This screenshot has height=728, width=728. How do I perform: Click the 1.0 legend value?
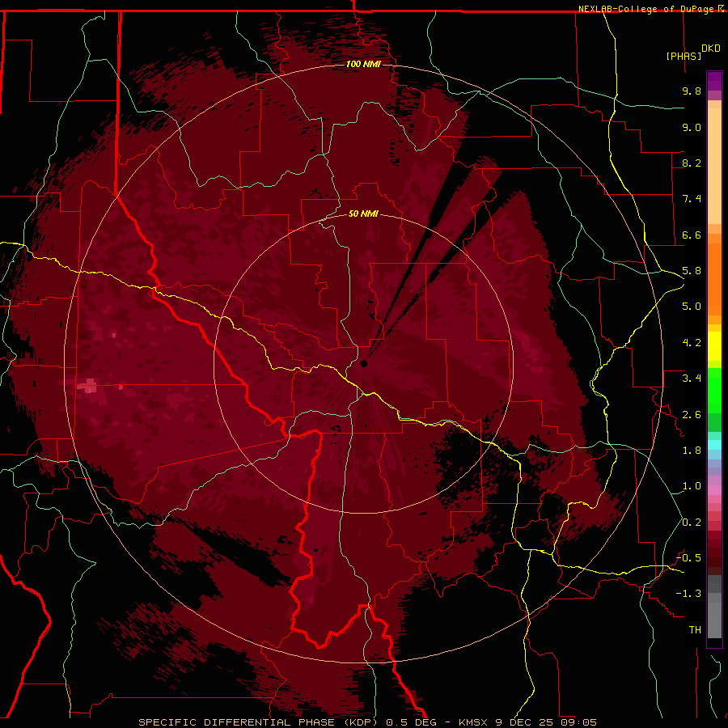[x=692, y=486]
